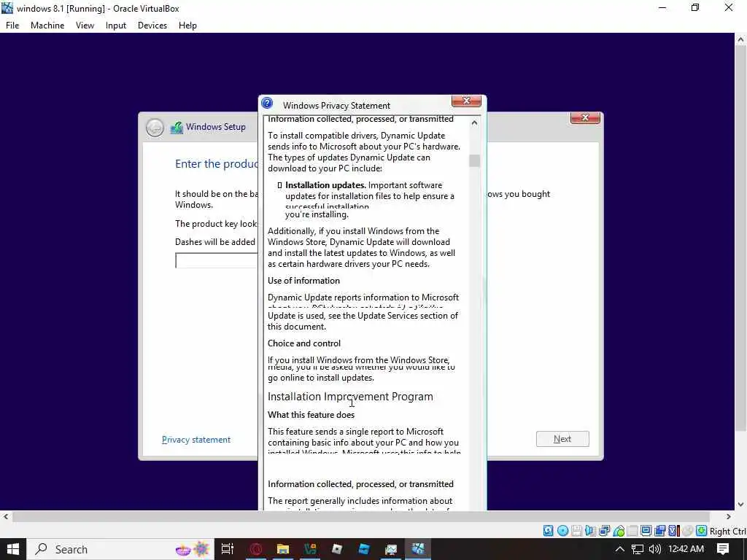Screen dimensions: 747x560
Task: Click the USB devices status icon
Action: (619, 531)
